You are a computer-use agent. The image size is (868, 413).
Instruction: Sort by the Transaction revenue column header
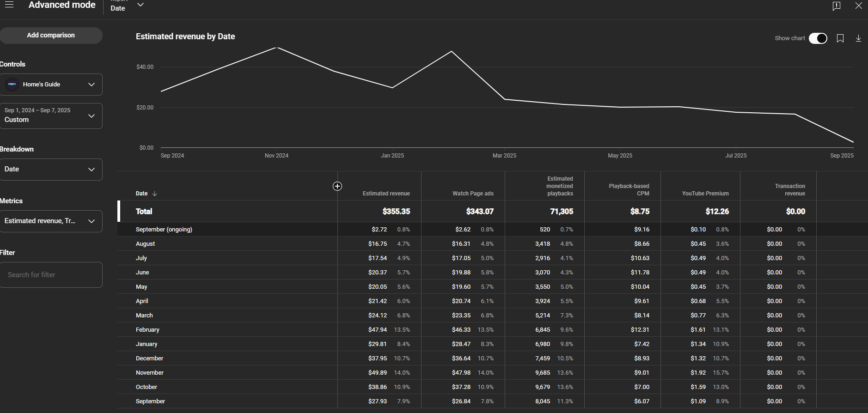(x=790, y=190)
